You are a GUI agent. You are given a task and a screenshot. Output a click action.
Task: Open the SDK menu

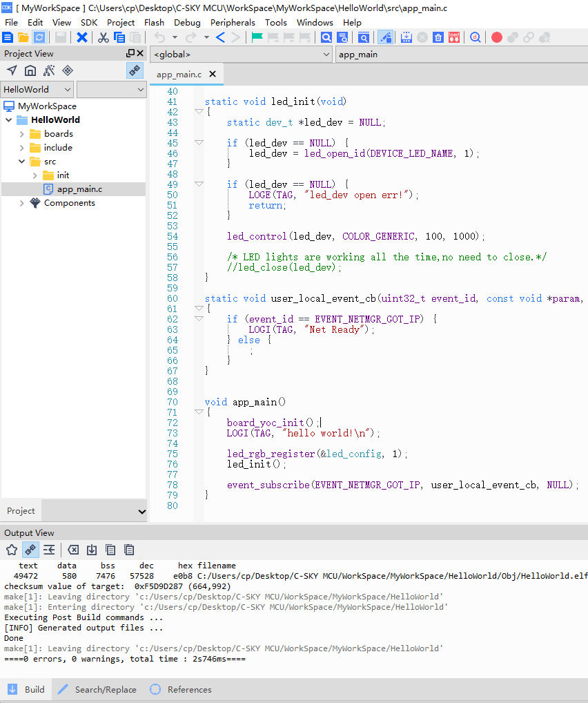pyautogui.click(x=89, y=22)
